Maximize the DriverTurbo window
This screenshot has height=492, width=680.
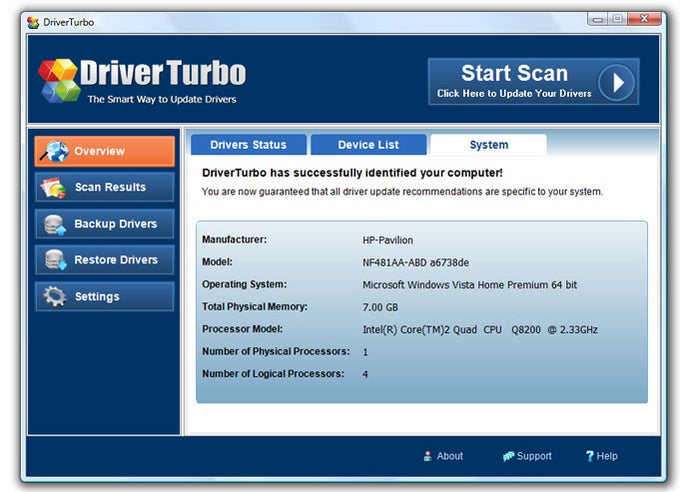(x=618, y=19)
